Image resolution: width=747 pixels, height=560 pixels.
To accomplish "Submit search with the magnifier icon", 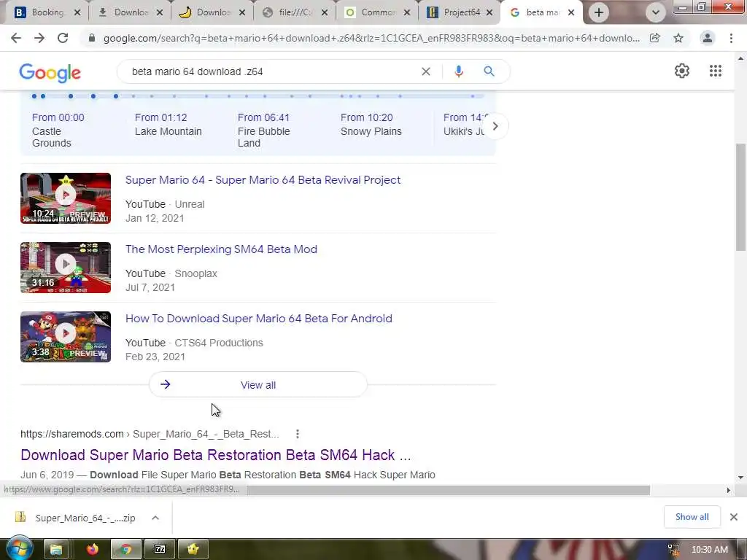I will point(489,71).
